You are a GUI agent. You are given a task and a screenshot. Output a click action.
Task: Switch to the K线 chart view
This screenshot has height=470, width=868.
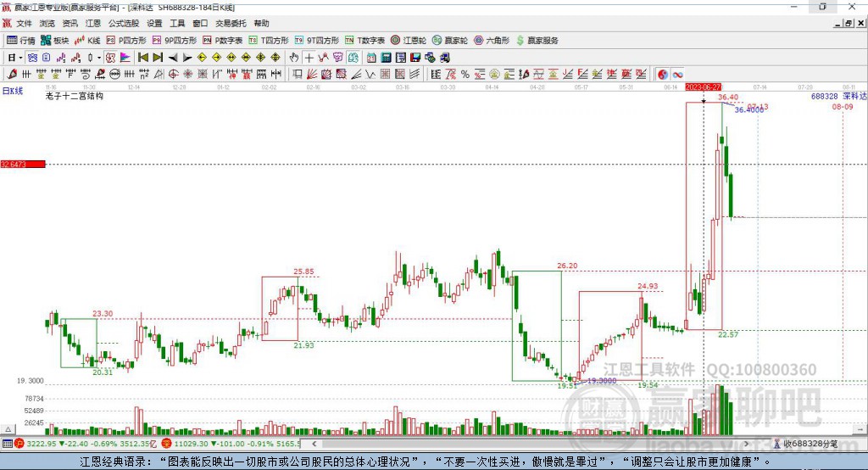[x=87, y=41]
